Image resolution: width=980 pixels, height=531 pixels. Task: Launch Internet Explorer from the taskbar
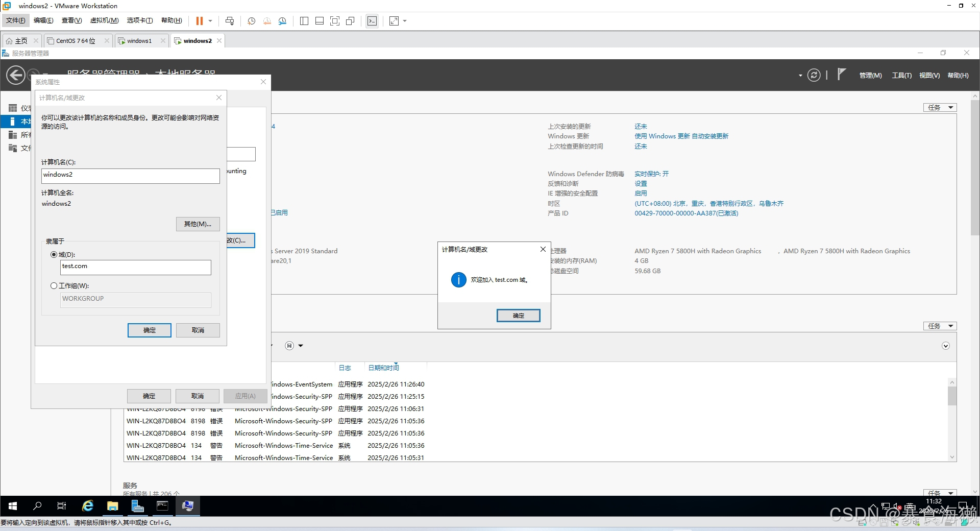[88, 506]
